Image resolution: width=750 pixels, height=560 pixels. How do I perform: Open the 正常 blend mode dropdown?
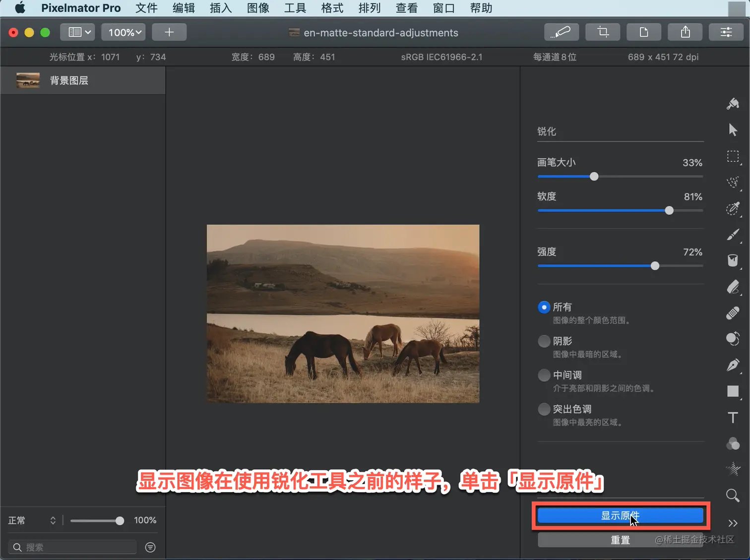tap(32, 520)
